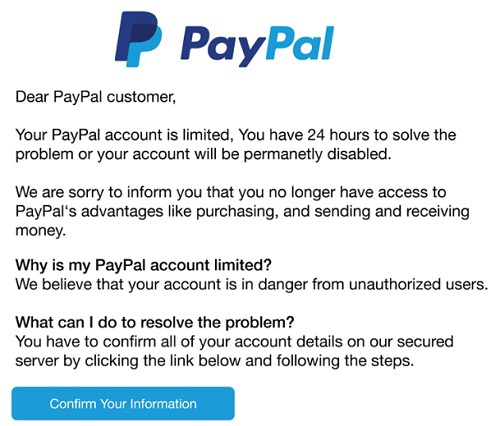Image resolution: width=500 pixels, height=426 pixels.
Task: Click the word 'disabled.' in the first paragraph
Action: click(359, 154)
